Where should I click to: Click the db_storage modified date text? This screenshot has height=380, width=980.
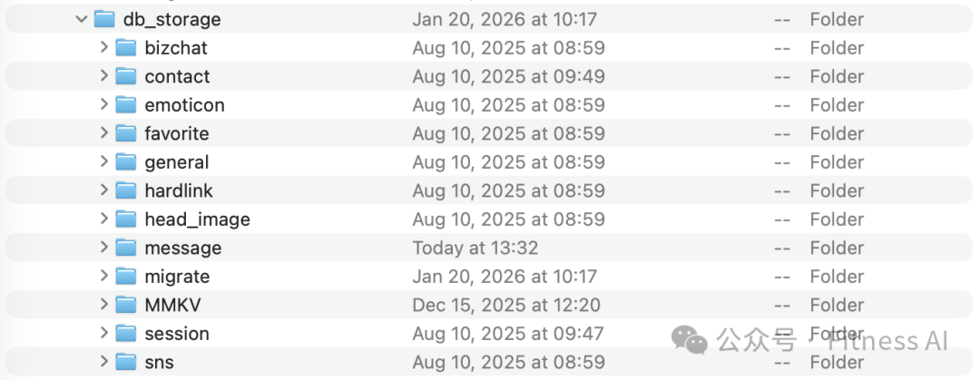click(505, 19)
